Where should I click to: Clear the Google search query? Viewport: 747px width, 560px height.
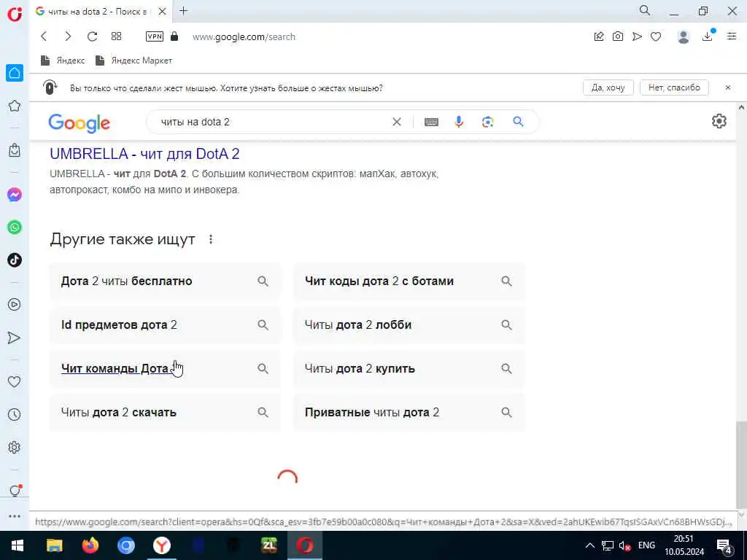396,122
